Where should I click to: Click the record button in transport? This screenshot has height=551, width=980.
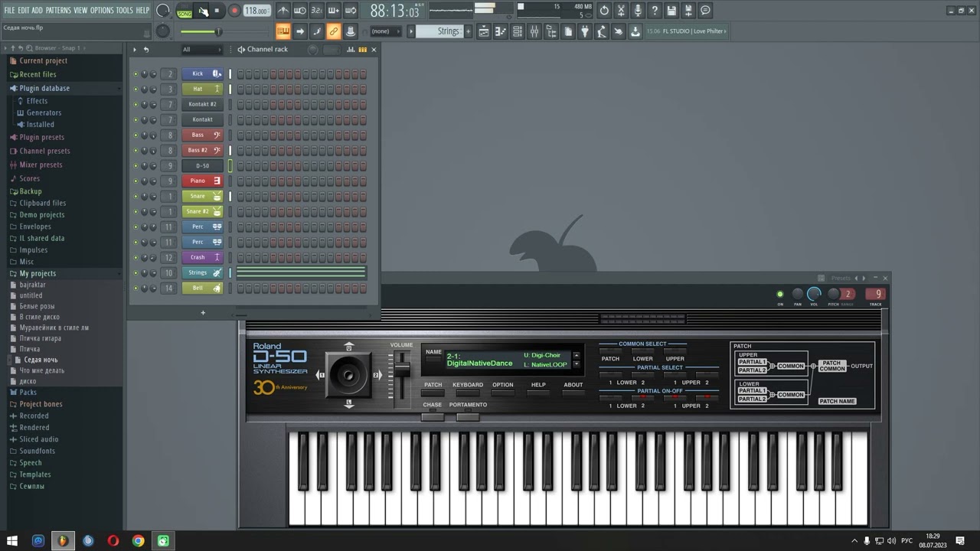[234, 11]
